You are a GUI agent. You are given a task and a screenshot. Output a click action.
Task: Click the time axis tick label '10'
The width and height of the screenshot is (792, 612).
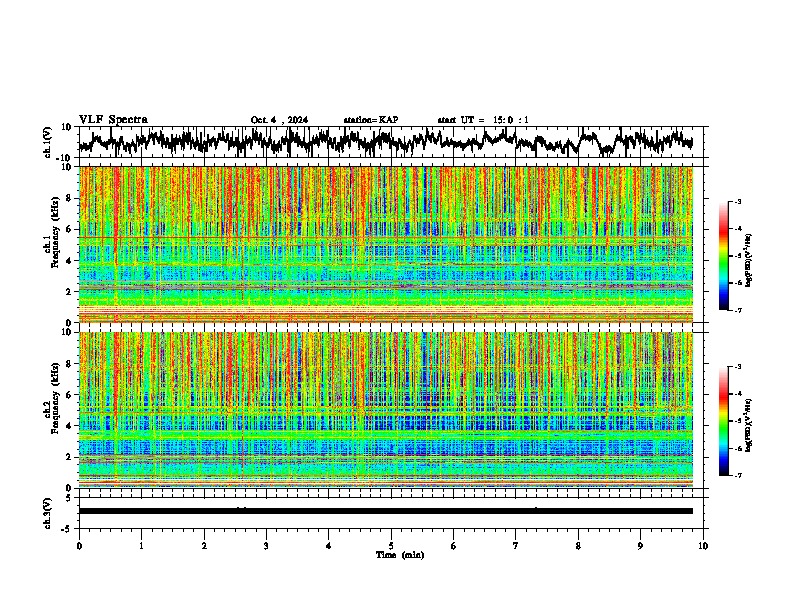tap(703, 546)
